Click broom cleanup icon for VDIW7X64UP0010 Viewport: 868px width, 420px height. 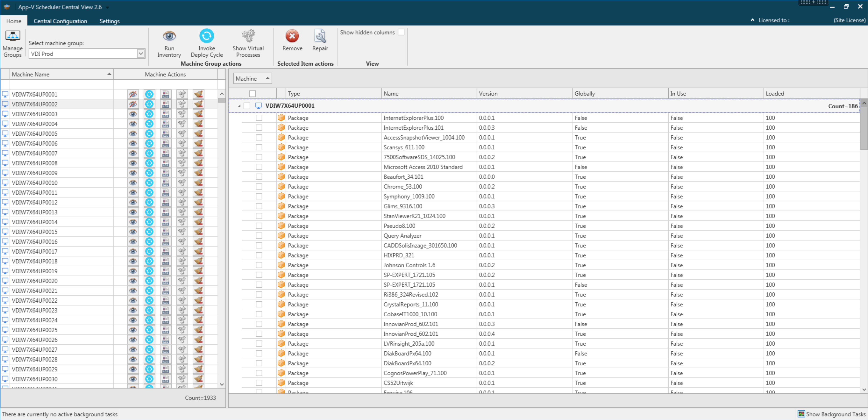(x=198, y=183)
